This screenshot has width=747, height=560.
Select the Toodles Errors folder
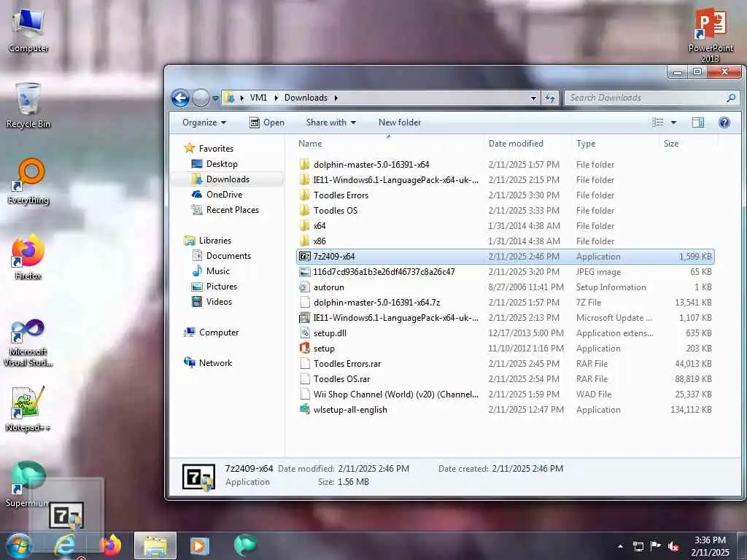click(x=505, y=195)
